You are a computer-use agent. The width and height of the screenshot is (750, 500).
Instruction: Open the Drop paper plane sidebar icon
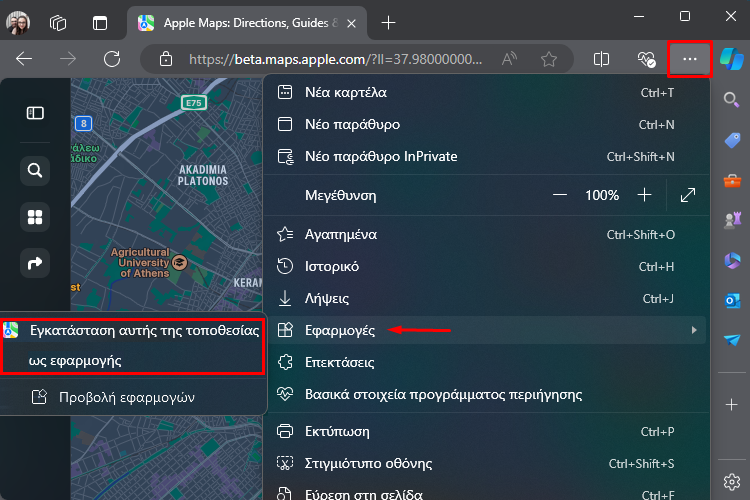(x=732, y=340)
